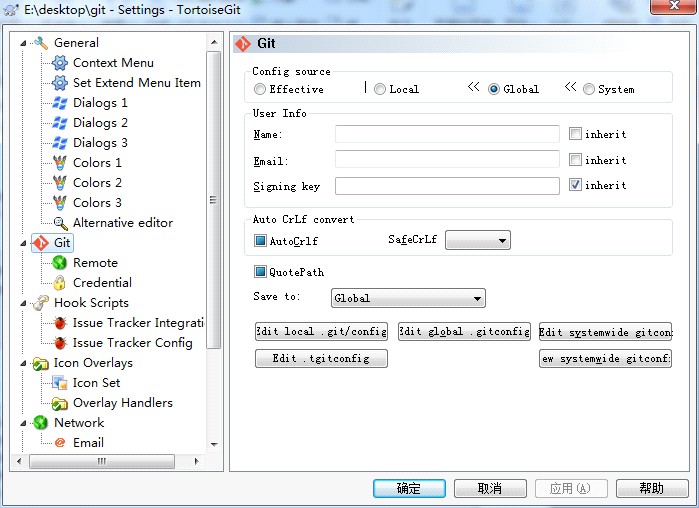Select the Global config source radio
The image size is (699, 508).
pyautogui.click(x=493, y=90)
